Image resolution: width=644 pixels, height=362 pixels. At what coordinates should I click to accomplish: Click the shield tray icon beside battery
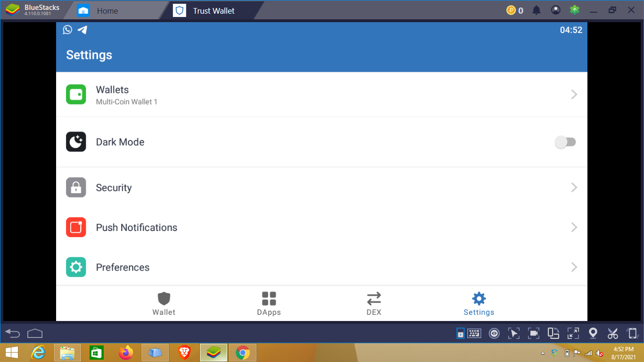coord(555,353)
